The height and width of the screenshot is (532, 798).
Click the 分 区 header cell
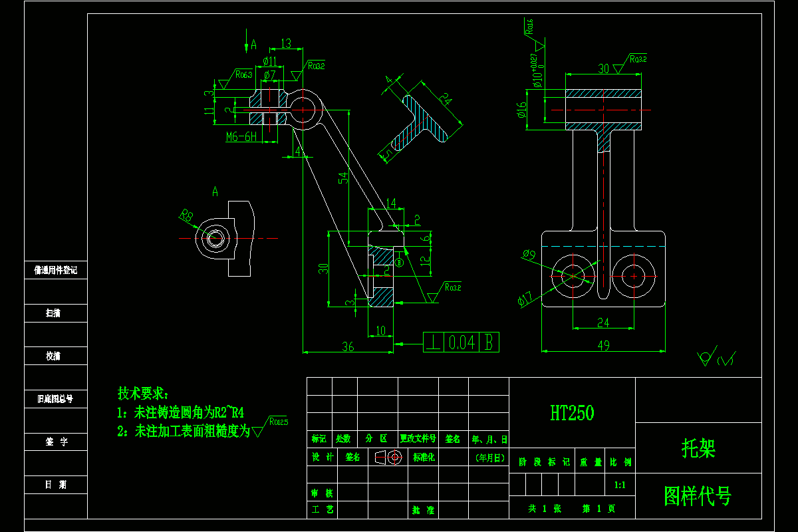click(378, 439)
